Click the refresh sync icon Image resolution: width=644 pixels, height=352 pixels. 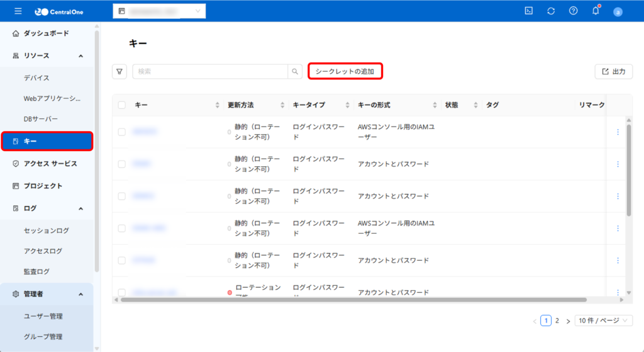tap(551, 11)
